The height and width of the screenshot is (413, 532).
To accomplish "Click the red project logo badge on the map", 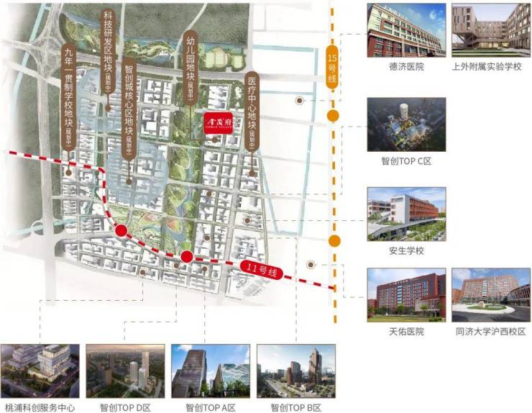I will click(218, 122).
